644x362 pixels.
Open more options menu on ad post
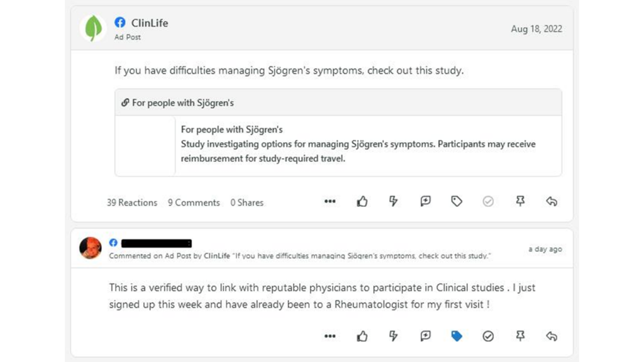330,201
